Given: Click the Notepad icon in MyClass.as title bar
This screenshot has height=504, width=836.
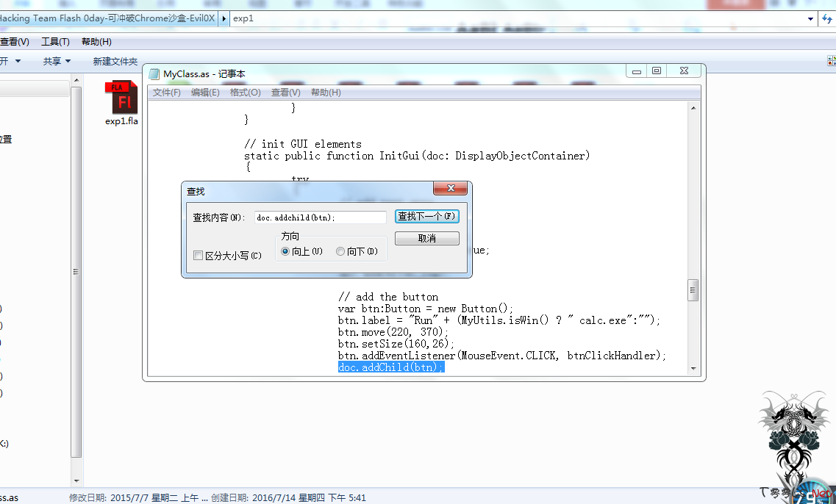Looking at the screenshot, I should tap(154, 74).
